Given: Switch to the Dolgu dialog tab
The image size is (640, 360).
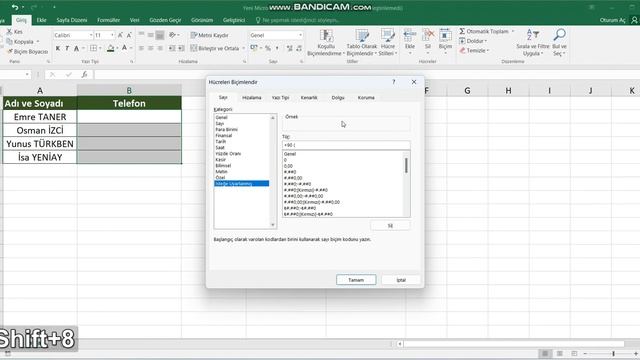Looking at the screenshot, I should pos(338,98).
